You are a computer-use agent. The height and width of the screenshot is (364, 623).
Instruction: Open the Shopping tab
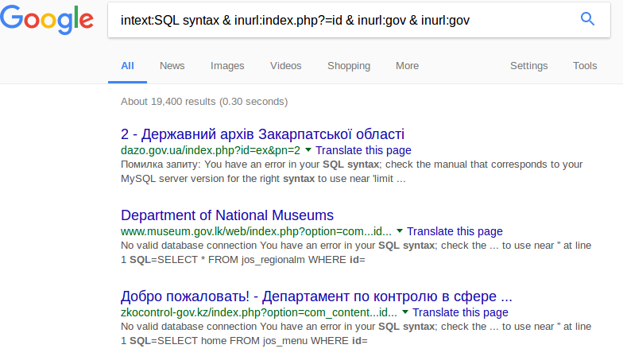349,65
